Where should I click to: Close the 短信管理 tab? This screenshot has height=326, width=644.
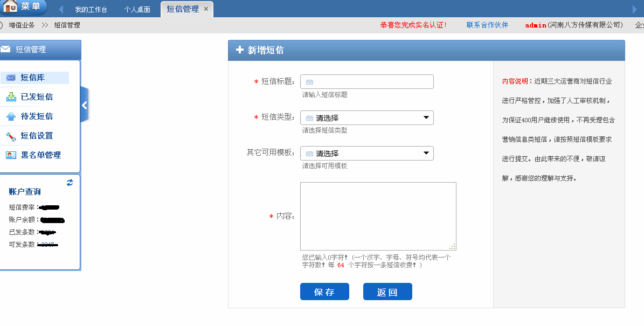tap(206, 9)
